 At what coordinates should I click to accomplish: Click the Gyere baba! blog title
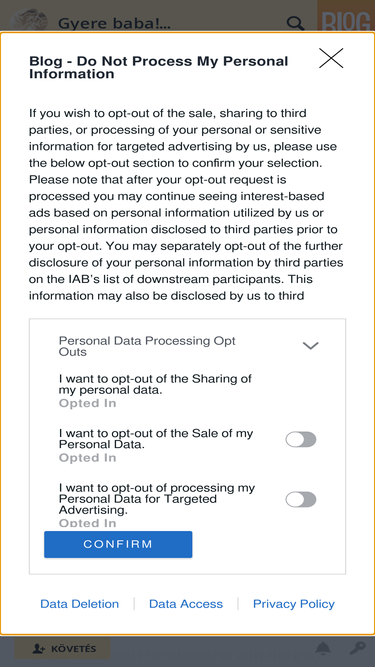(x=114, y=23)
